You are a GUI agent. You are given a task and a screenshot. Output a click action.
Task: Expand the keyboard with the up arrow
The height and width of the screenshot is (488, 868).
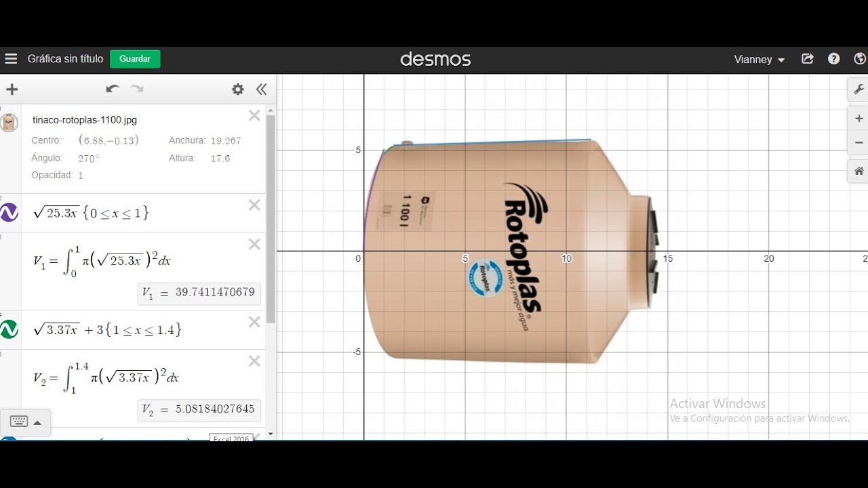[37, 423]
